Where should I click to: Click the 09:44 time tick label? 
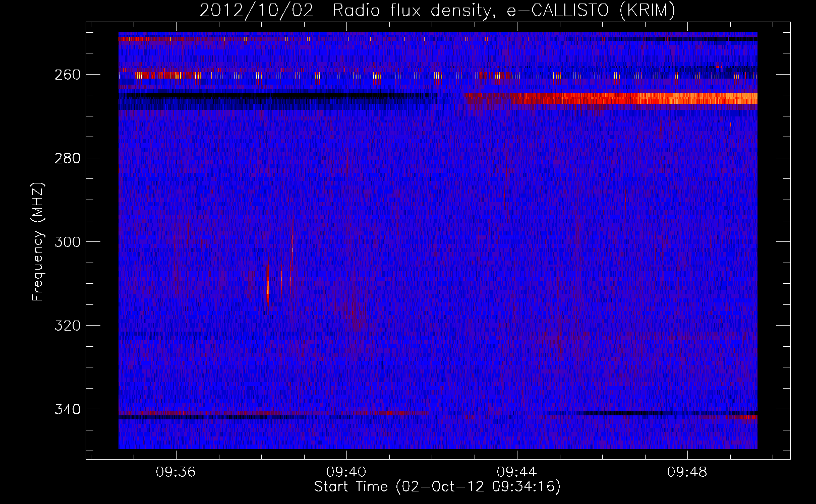click(x=516, y=472)
